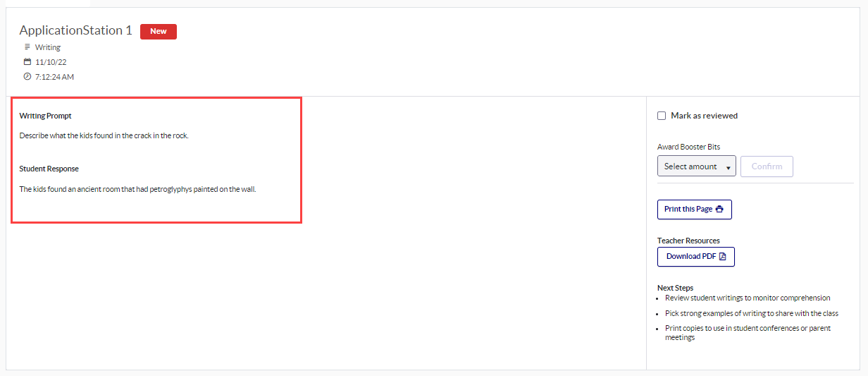Screen dimensions: 868x376
Task: Click the Confirm button
Action: 767,166
